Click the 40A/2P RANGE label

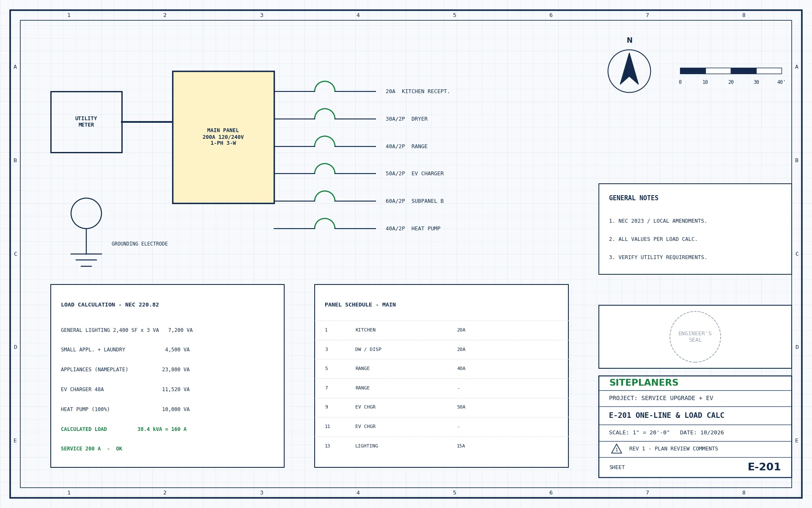pos(406,146)
